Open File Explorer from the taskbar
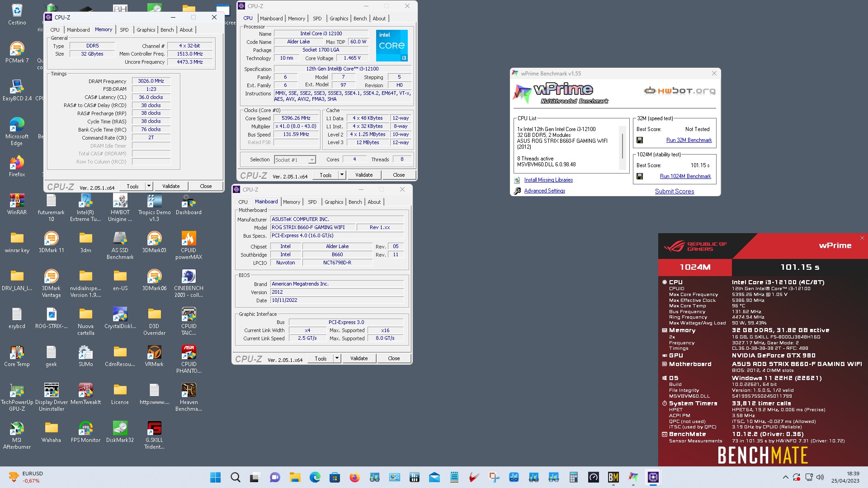This screenshot has width=868, height=488. pos(295,477)
